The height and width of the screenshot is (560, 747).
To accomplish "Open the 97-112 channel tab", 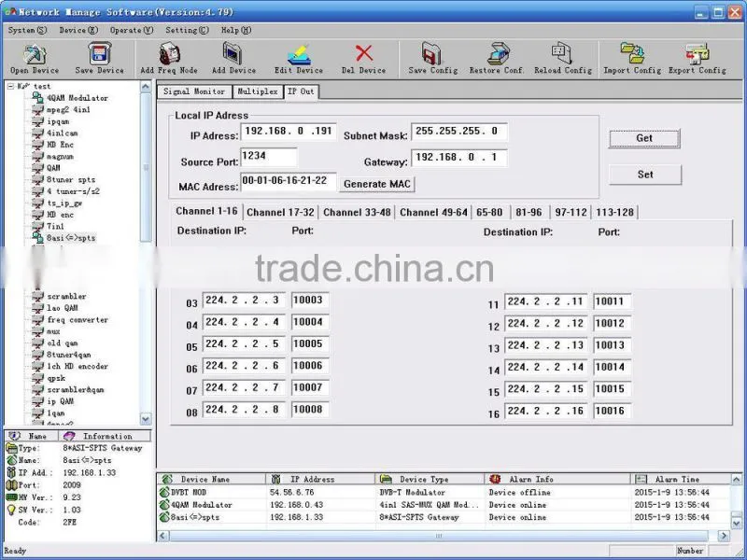I will [x=571, y=213].
